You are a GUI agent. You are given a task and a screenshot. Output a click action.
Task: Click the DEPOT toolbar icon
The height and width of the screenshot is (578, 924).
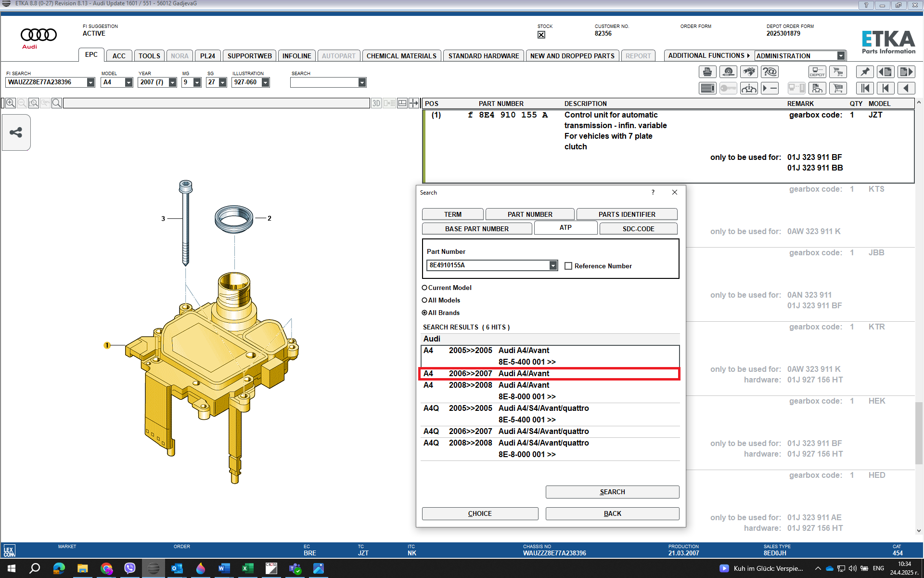[817, 72]
